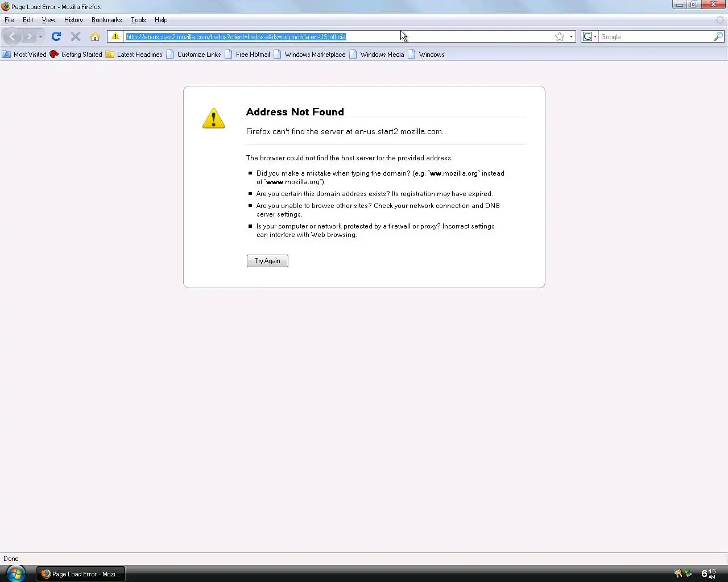This screenshot has width=728, height=582.
Task: Open the Latest Headlines feed bookmark
Action: [134, 55]
